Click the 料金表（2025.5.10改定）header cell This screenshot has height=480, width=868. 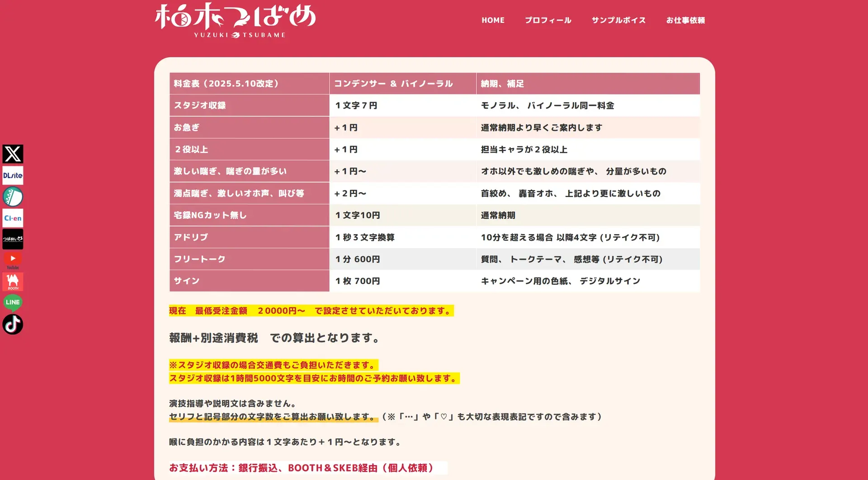[x=250, y=84]
